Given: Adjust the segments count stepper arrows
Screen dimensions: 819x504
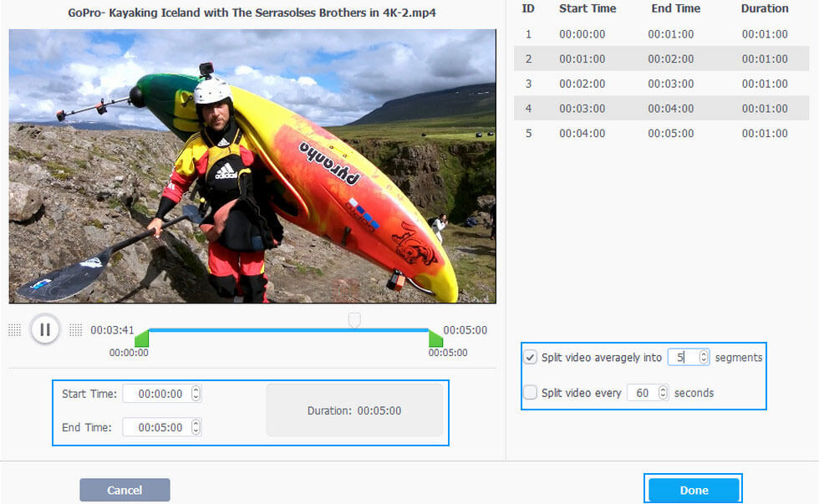Looking at the screenshot, I should [704, 357].
